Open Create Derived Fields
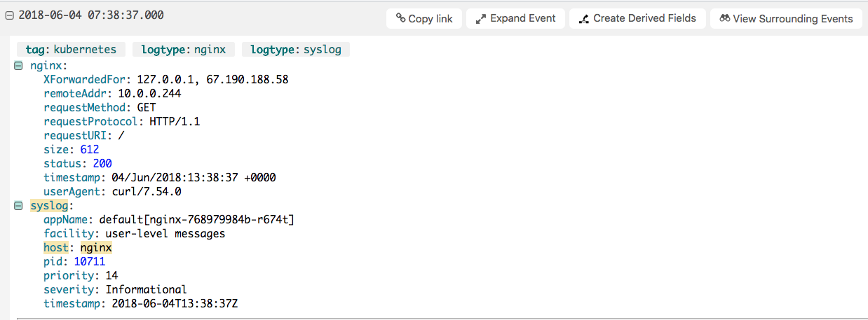Screen dimensions: 868x320 (637, 19)
